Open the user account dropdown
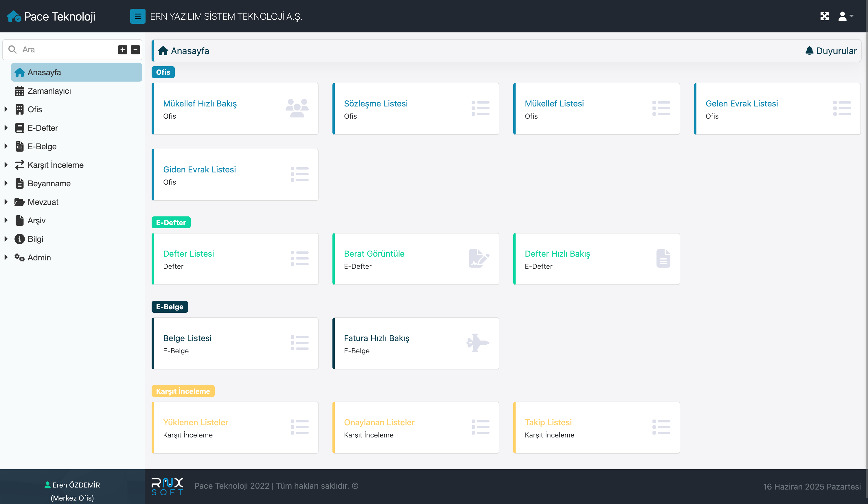 pos(846,16)
